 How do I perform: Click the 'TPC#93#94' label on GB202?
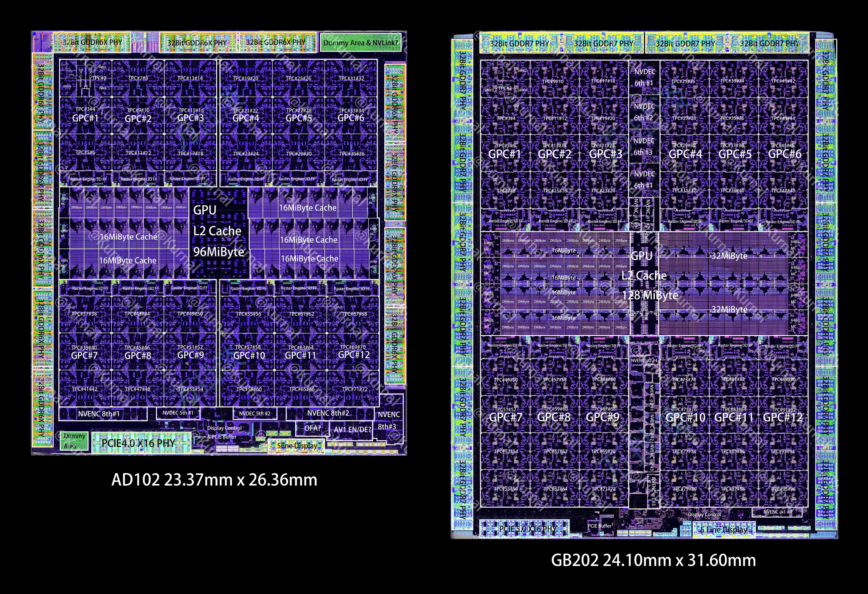(x=783, y=452)
